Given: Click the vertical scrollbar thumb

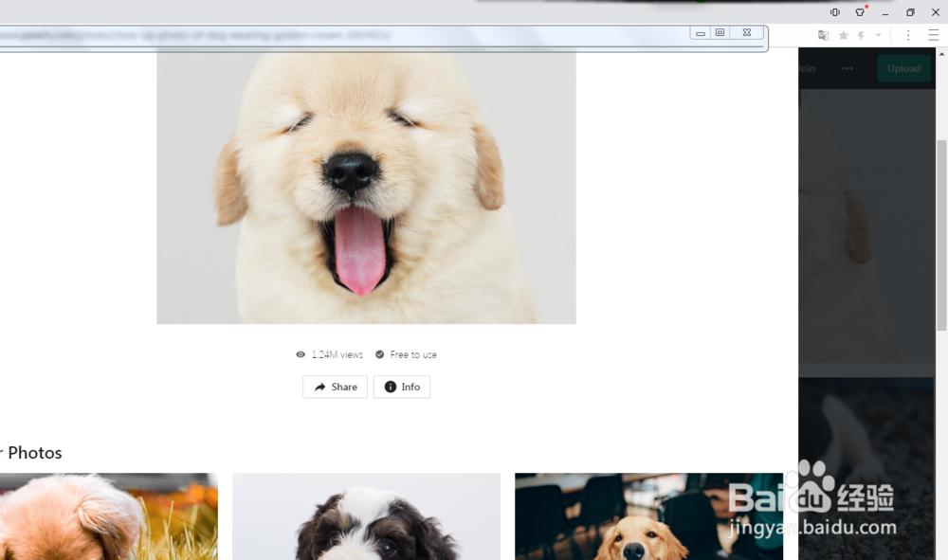Looking at the screenshot, I should point(942,235).
